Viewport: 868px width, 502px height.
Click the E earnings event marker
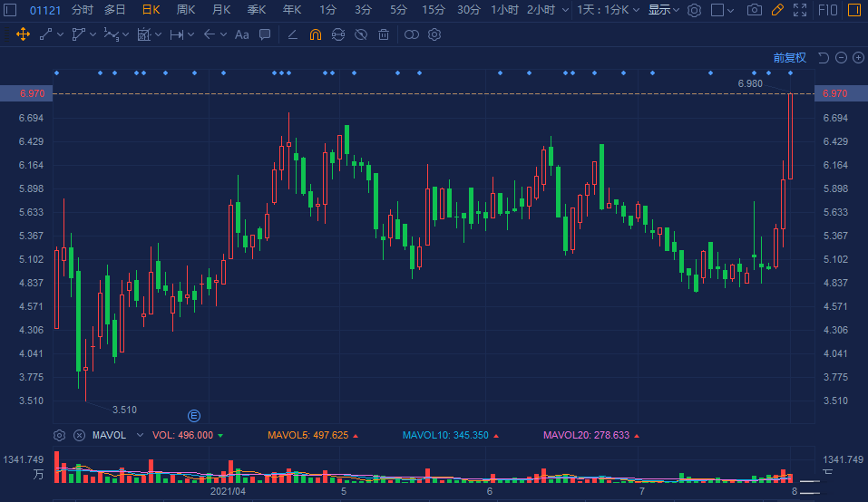194,416
